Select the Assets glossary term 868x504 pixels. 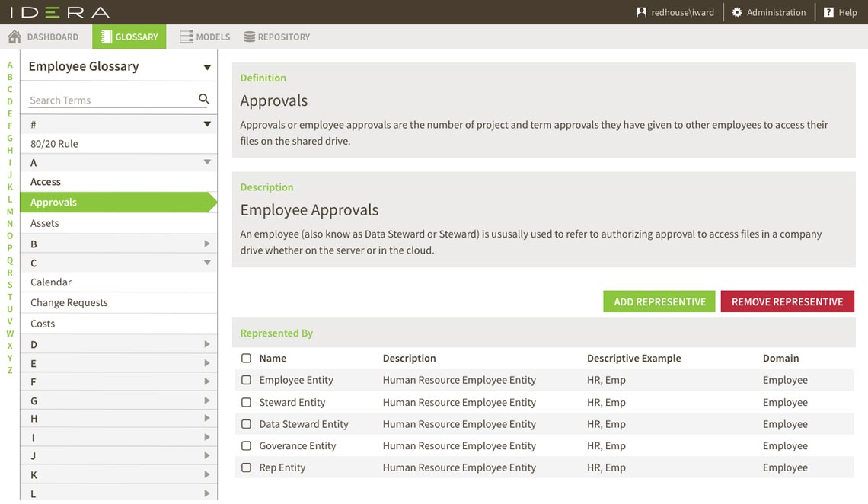45,223
